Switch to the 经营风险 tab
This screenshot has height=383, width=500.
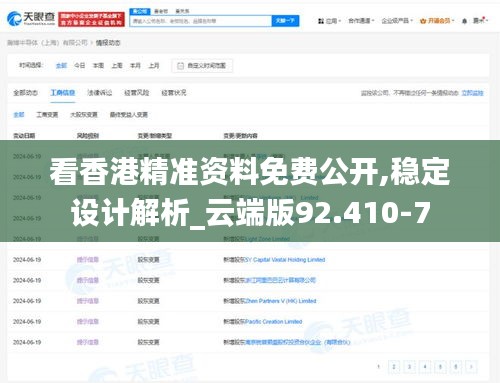[136, 93]
